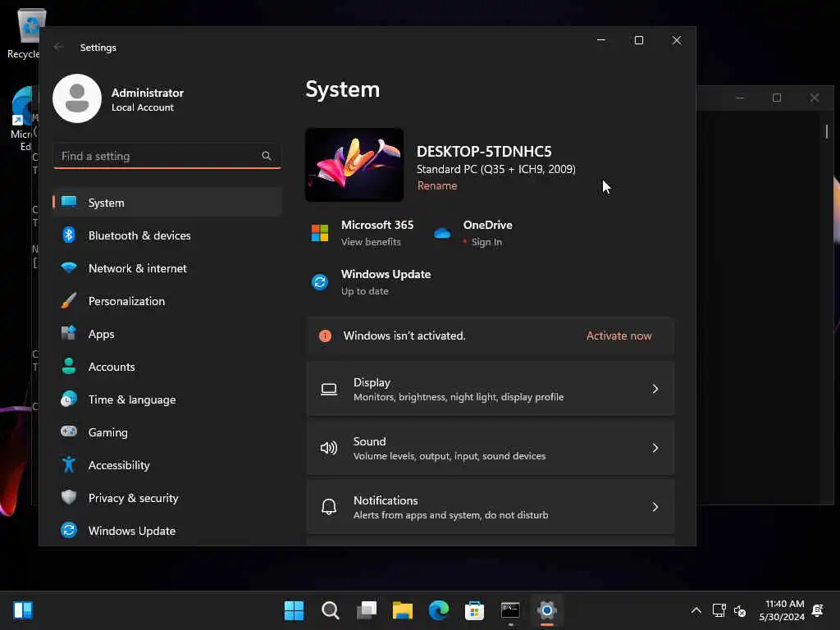Click the Settings back arrow
Viewport: 840px width, 630px height.
coord(58,47)
